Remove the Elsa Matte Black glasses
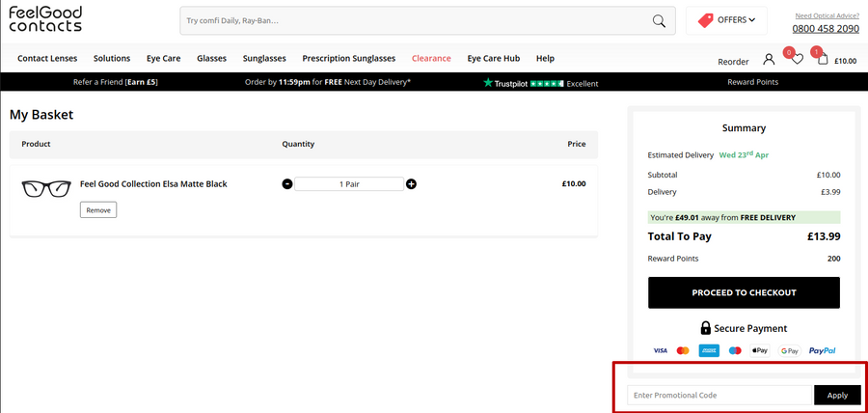This screenshot has width=868, height=413. click(x=98, y=209)
